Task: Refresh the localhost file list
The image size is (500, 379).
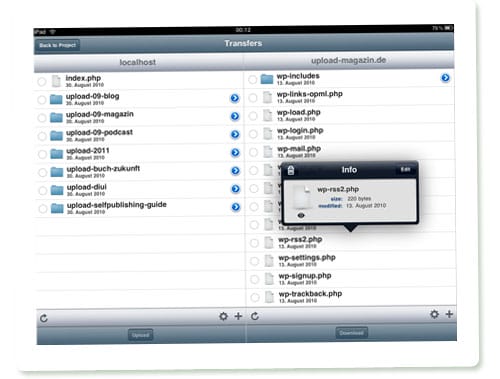Action: [x=44, y=318]
